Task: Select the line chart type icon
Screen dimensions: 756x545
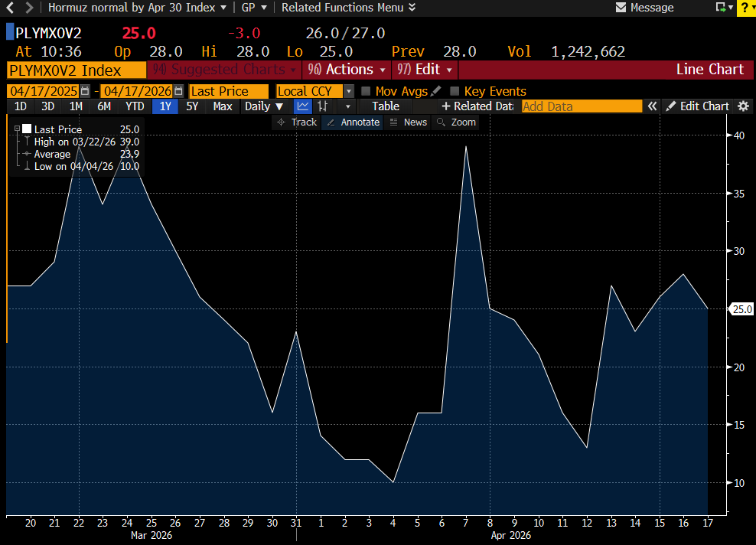Action: [303, 106]
